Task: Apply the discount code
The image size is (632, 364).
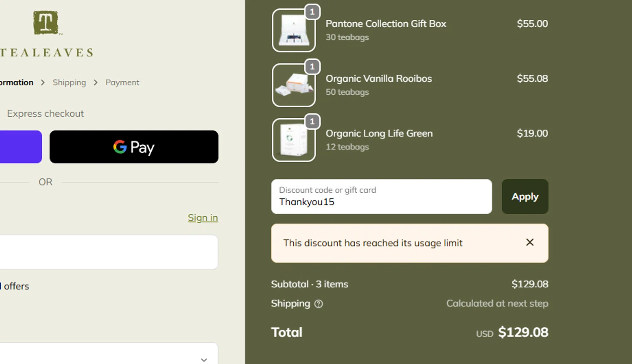Action: pyautogui.click(x=525, y=197)
